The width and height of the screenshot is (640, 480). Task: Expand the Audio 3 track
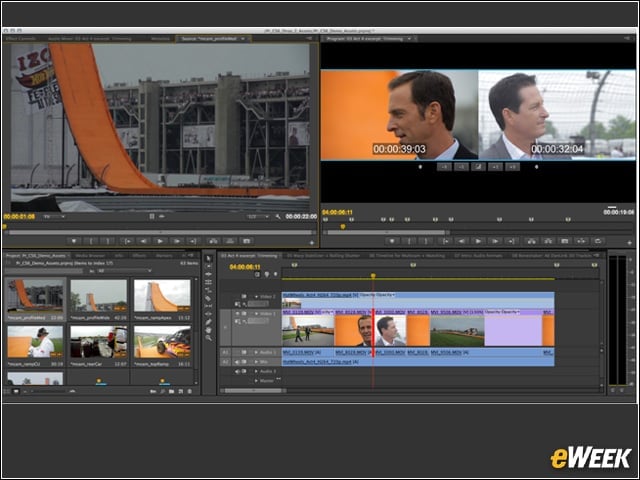[256, 371]
